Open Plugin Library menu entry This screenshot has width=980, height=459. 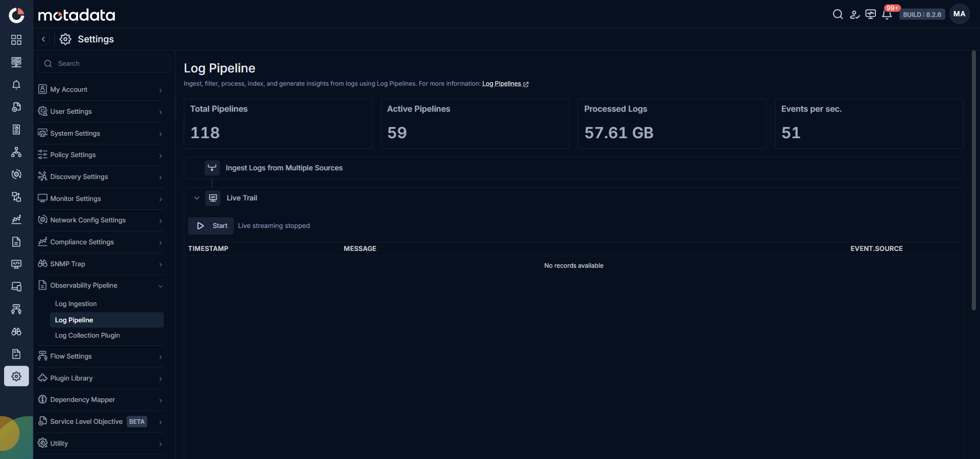(x=101, y=378)
